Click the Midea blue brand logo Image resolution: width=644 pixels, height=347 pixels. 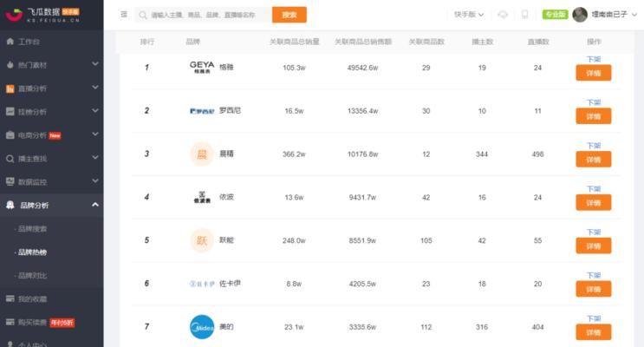(202, 327)
